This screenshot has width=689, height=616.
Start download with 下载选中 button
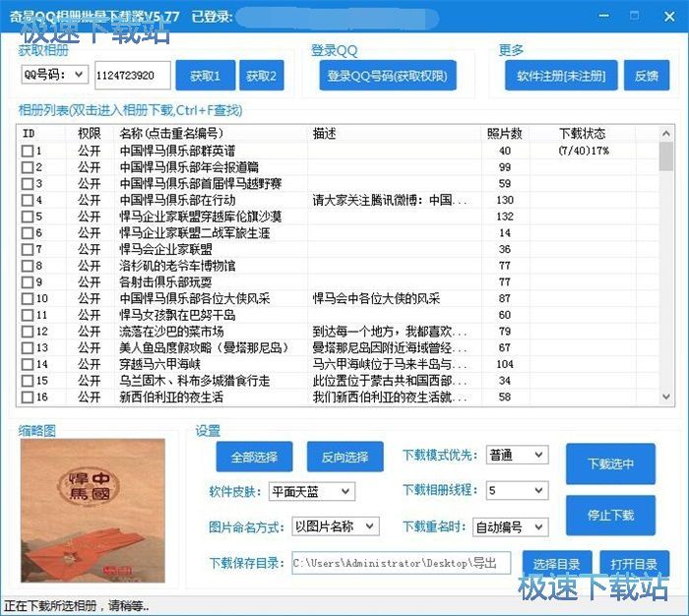pos(610,463)
